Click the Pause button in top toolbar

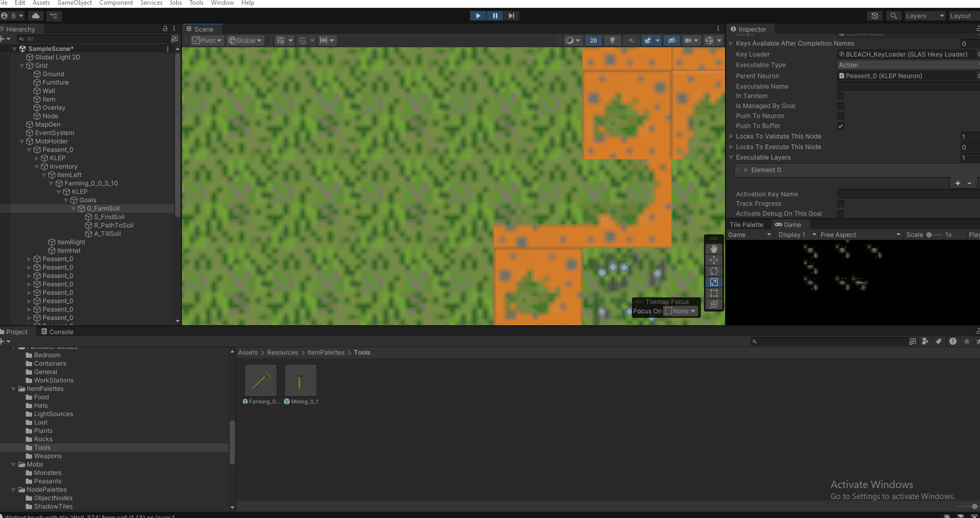495,16
